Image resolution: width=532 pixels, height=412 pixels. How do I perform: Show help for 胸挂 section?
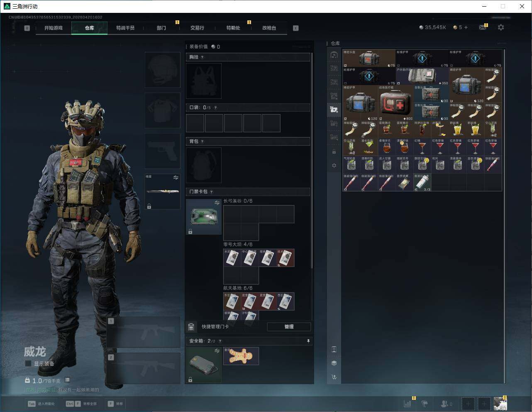tap(202, 57)
